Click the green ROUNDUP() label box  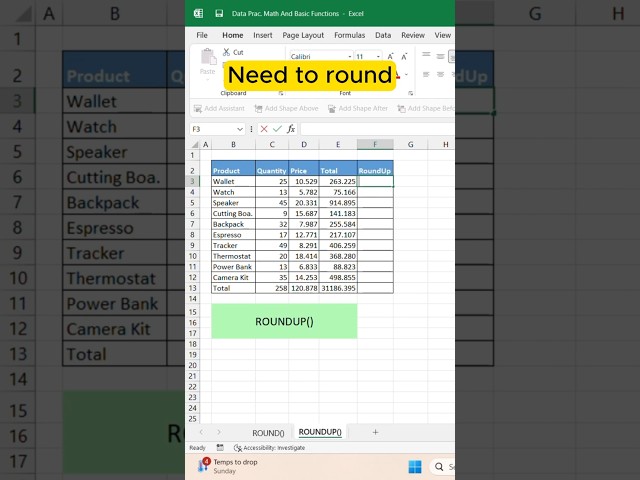(284, 321)
